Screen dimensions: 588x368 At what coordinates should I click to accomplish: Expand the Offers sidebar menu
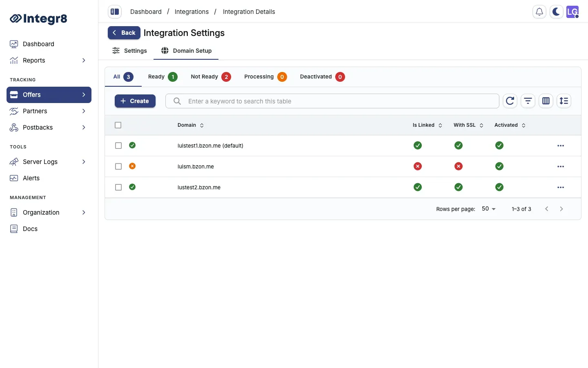[x=84, y=95]
